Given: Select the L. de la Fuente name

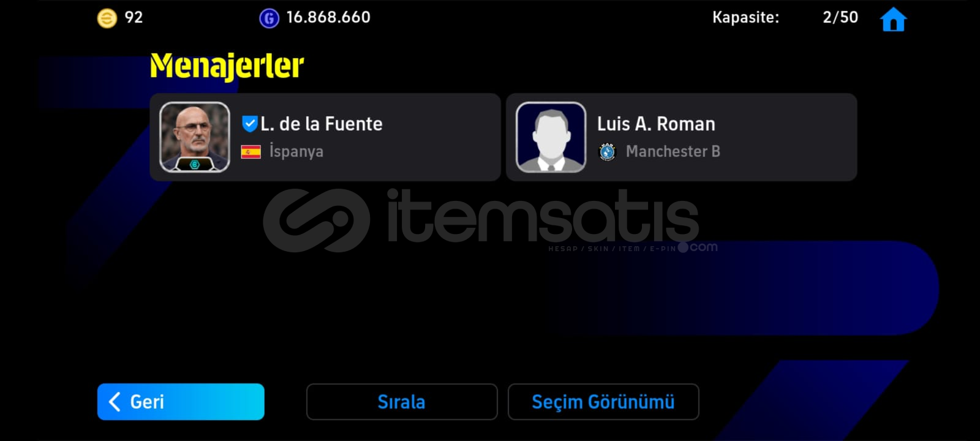Looking at the screenshot, I should point(322,124).
